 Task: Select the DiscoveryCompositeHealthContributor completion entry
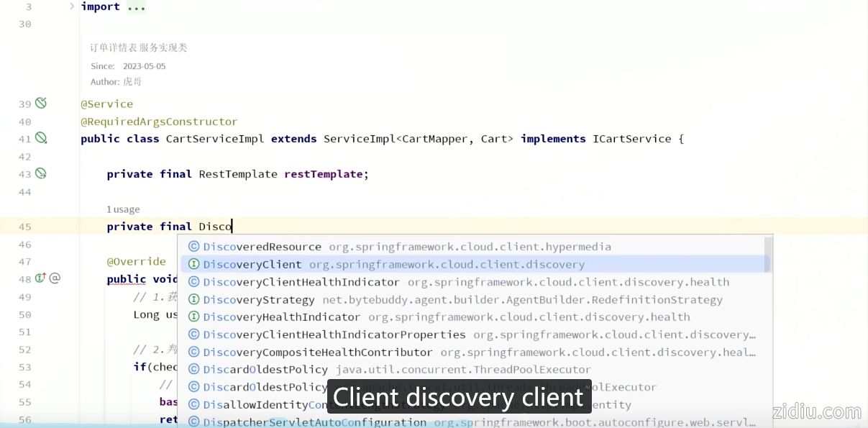click(317, 352)
